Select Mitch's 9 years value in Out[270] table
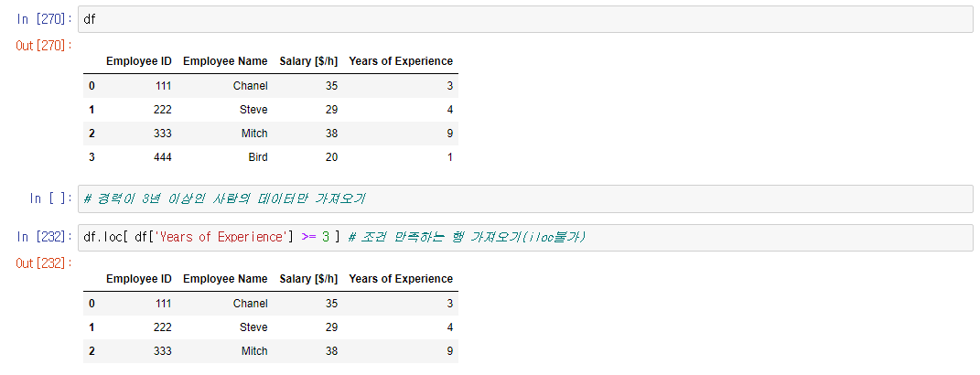Screen dimensions: 980x375 pos(450,134)
